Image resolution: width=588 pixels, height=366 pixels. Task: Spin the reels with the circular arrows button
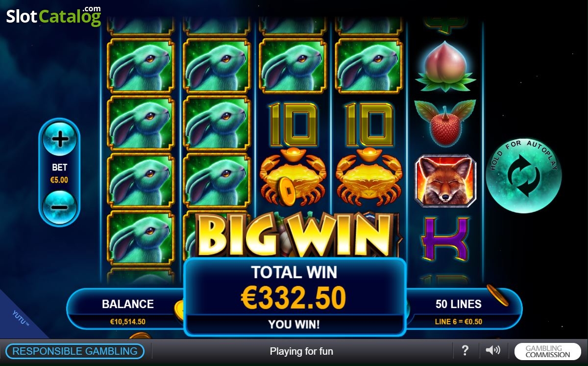tap(523, 176)
